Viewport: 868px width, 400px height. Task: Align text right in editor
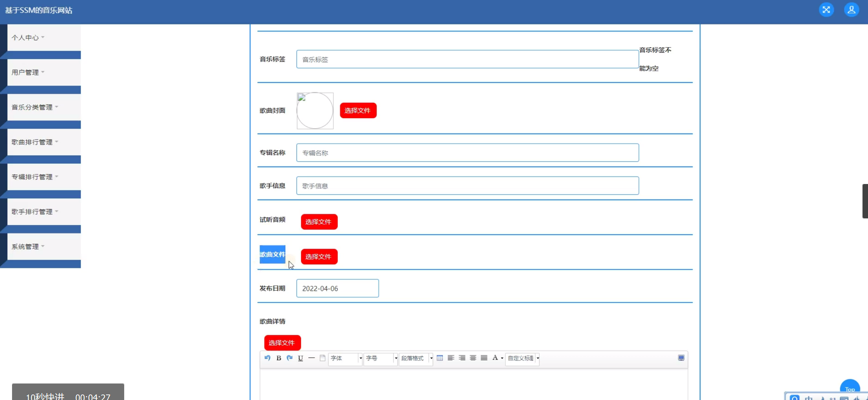click(462, 358)
